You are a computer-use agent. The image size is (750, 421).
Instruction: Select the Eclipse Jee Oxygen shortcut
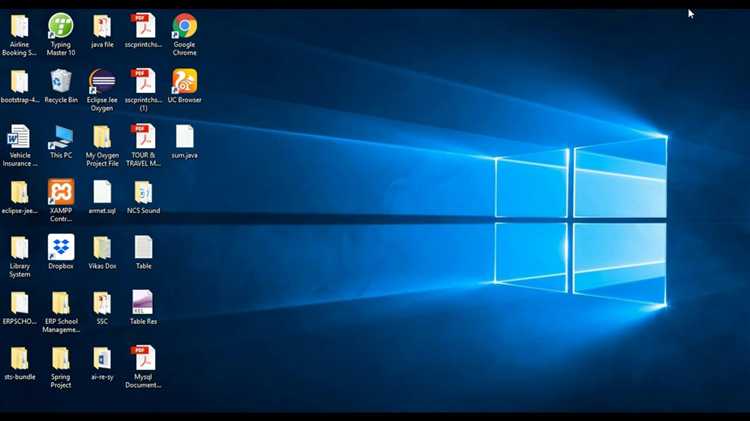click(102, 90)
